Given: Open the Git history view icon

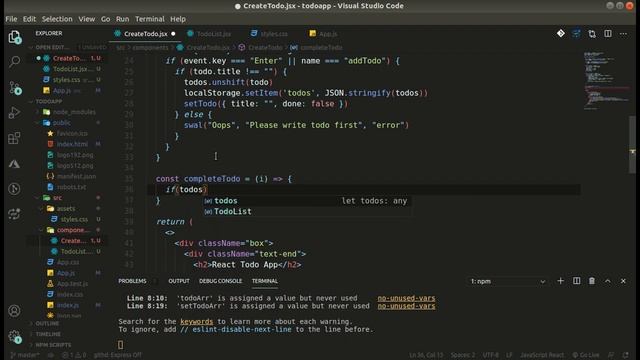Looking at the screenshot, I should (x=15, y=189).
